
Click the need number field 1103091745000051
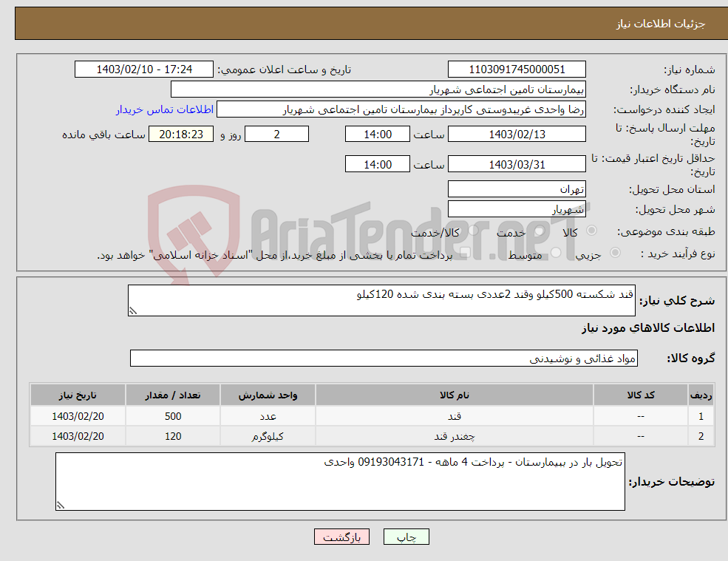pos(517,69)
